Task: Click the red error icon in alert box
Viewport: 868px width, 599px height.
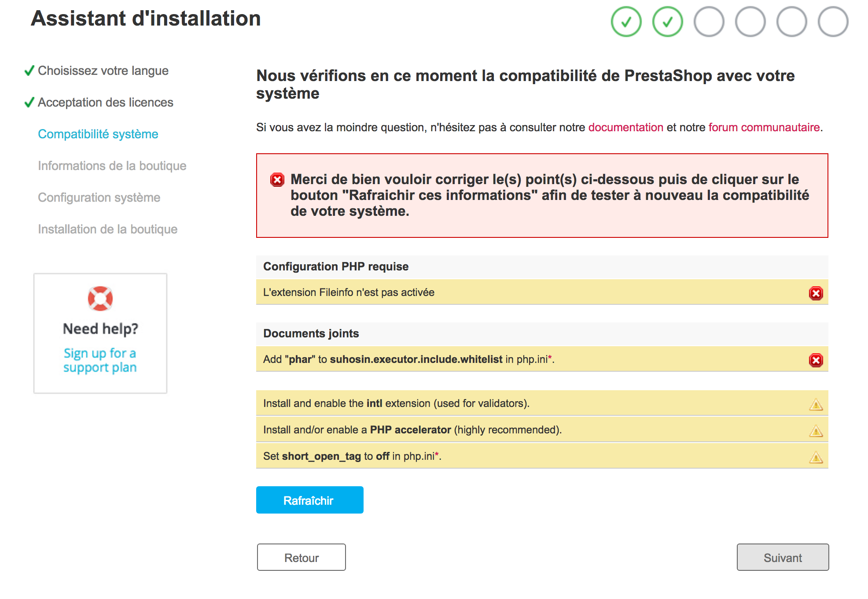Action: coord(277,180)
